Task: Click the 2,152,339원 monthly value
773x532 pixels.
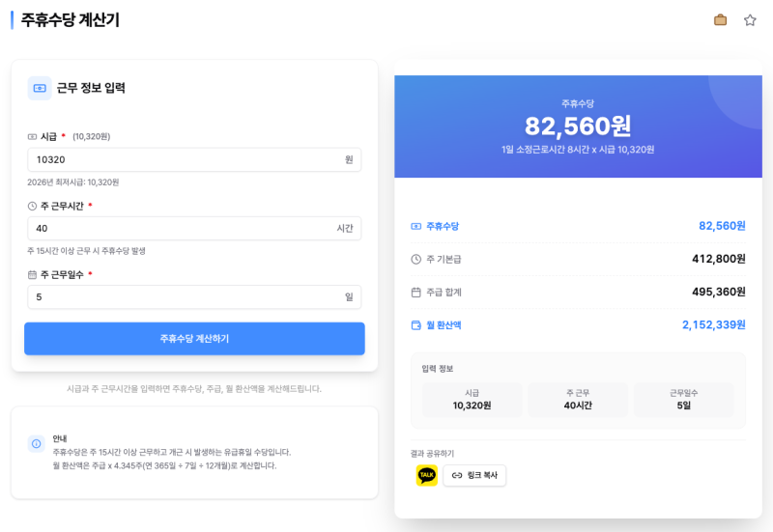Action: 714,325
